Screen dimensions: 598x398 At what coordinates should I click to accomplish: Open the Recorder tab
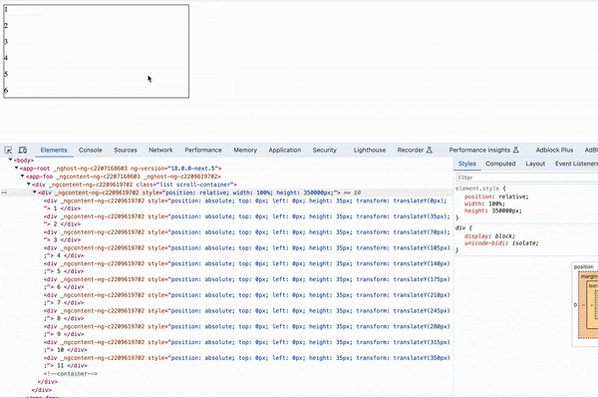(x=415, y=150)
